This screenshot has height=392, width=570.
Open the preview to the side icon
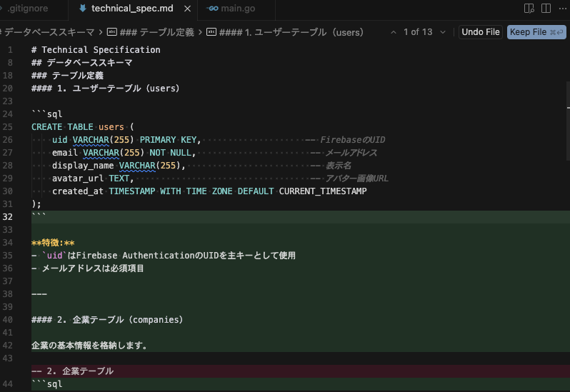(529, 9)
